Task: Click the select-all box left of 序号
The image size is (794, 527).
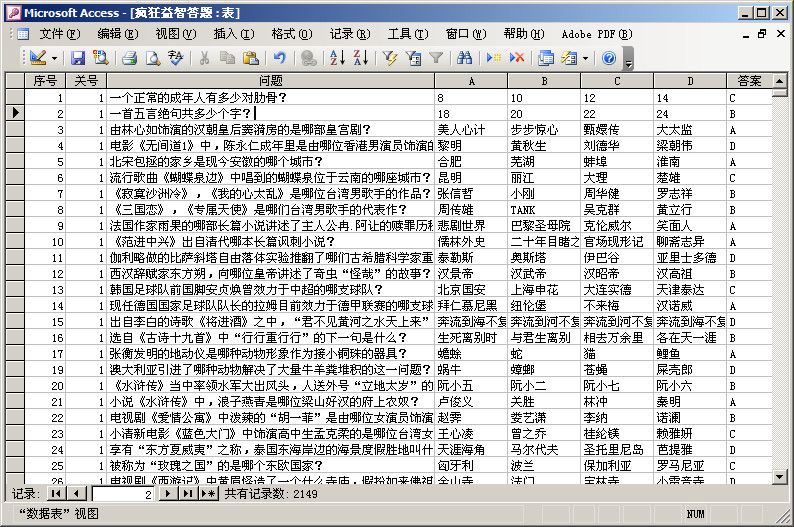Action: [15, 80]
